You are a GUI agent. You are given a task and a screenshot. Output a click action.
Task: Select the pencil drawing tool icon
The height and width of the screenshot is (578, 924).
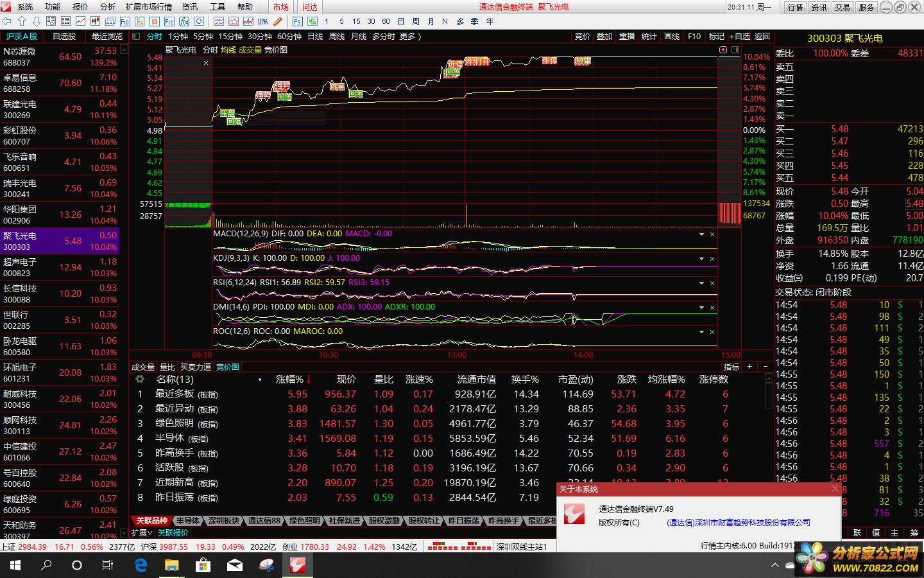click(x=278, y=21)
